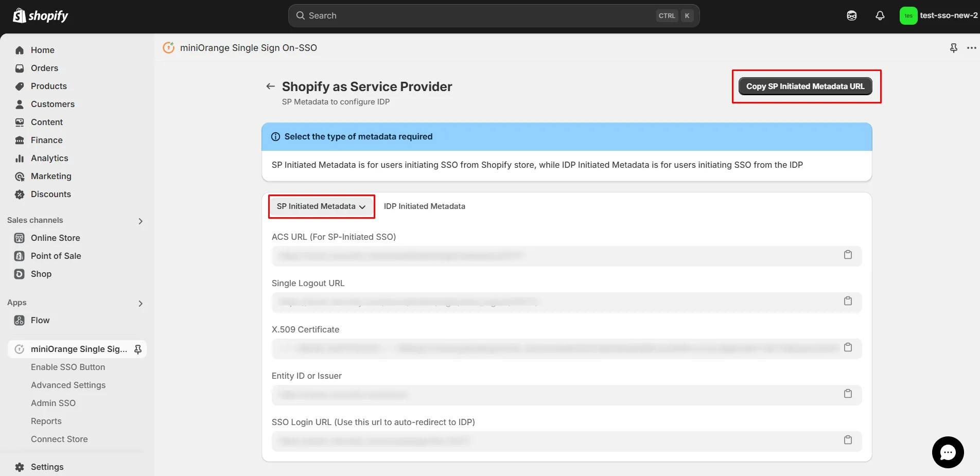Viewport: 980px width, 476px height.
Task: Open Advanced Settings page
Action: pos(68,385)
